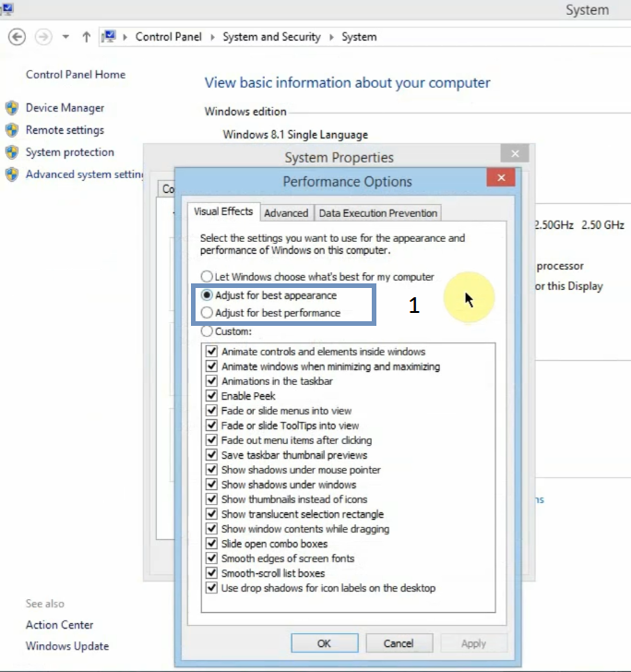Uncheck Animate windows when minimizing and maximizing
This screenshot has height=672, width=631.
[x=211, y=366]
